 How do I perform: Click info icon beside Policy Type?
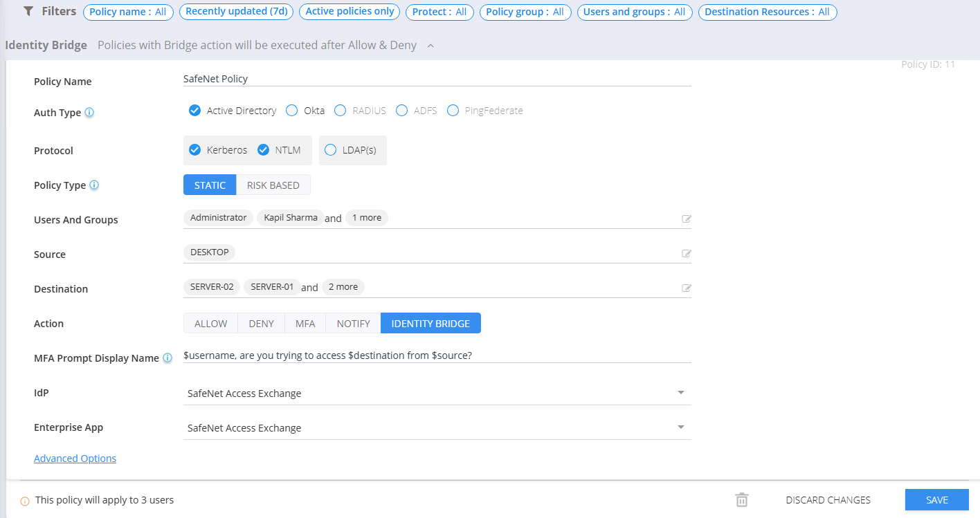pyautogui.click(x=94, y=185)
